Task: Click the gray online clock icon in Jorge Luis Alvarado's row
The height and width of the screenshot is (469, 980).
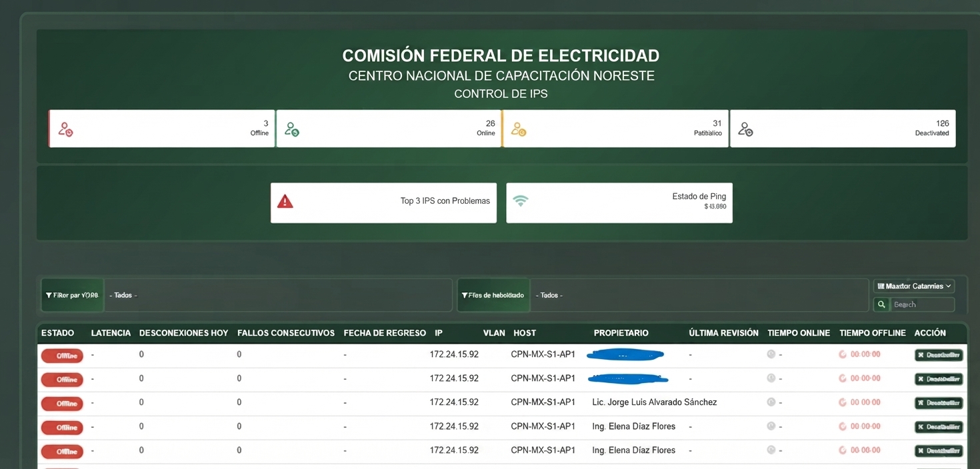Action: pyautogui.click(x=771, y=402)
